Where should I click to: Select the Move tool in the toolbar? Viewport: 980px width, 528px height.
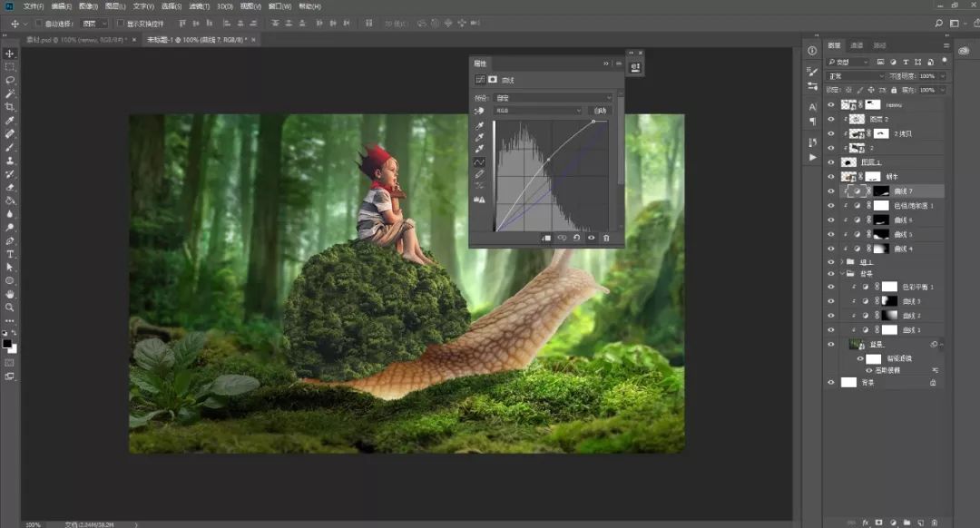point(10,54)
